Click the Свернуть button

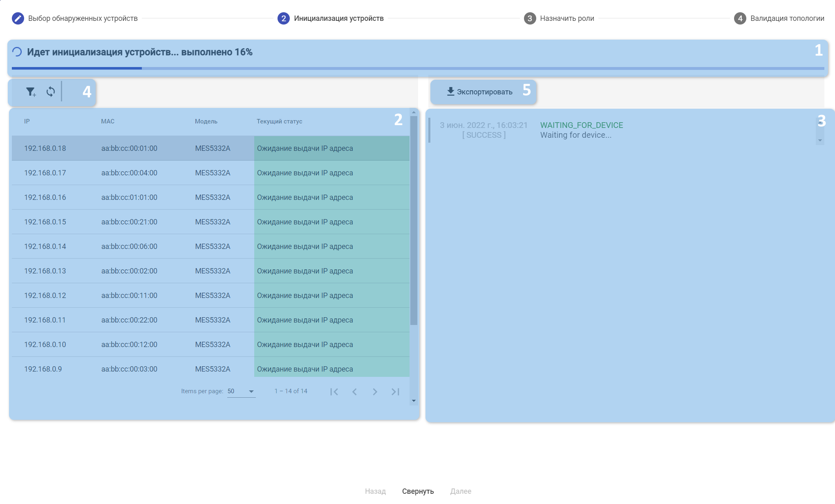tap(418, 491)
